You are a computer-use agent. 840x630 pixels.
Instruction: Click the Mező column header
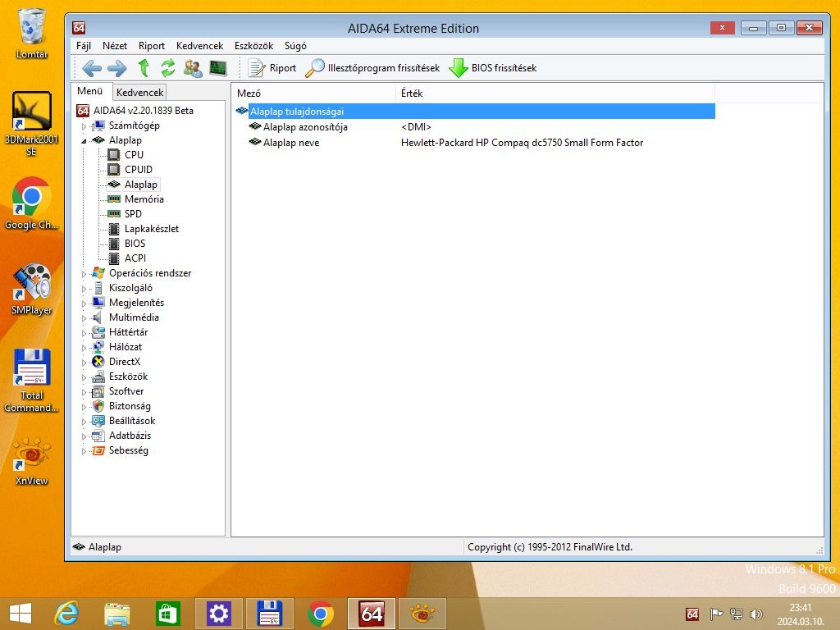(315, 94)
